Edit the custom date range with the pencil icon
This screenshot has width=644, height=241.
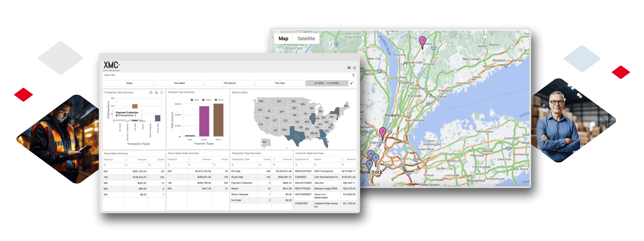[351, 83]
